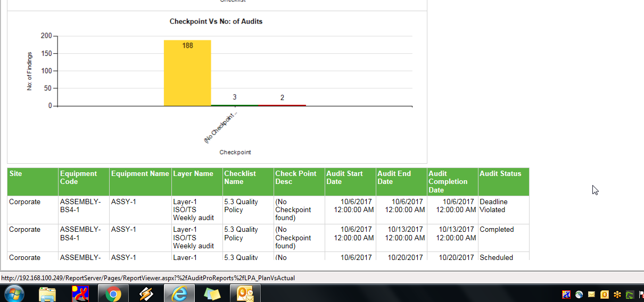The width and height of the screenshot is (644, 302).
Task: Click the green bar labeled 3
Action: click(235, 105)
